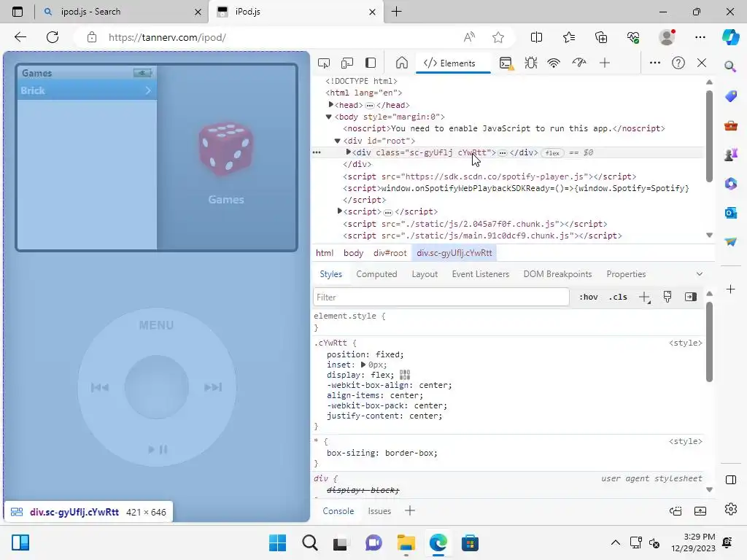The image size is (747, 560).
Task: Open Edge Copilot sidebar icon
Action: click(731, 37)
